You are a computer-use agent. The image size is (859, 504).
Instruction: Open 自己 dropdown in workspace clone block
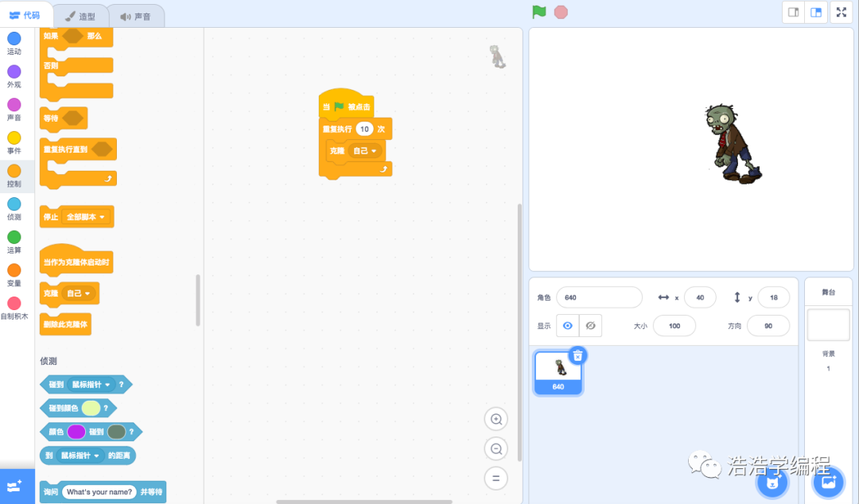pos(365,151)
